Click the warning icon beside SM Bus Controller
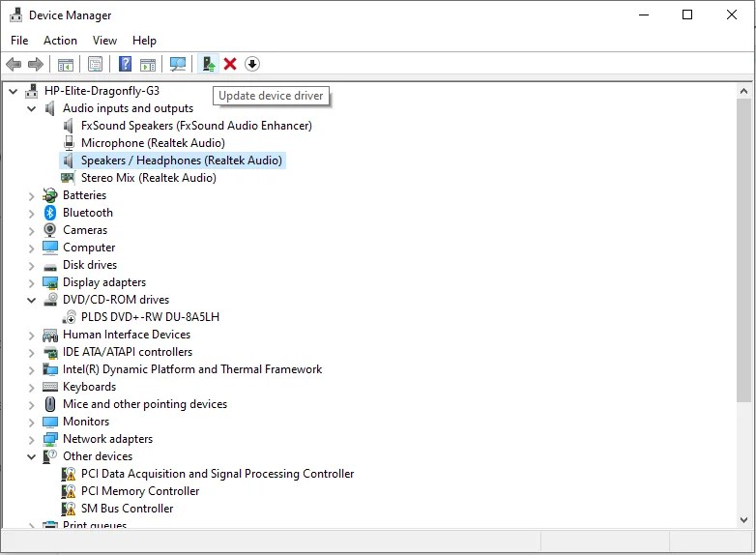This screenshot has height=555, width=756. tap(69, 509)
